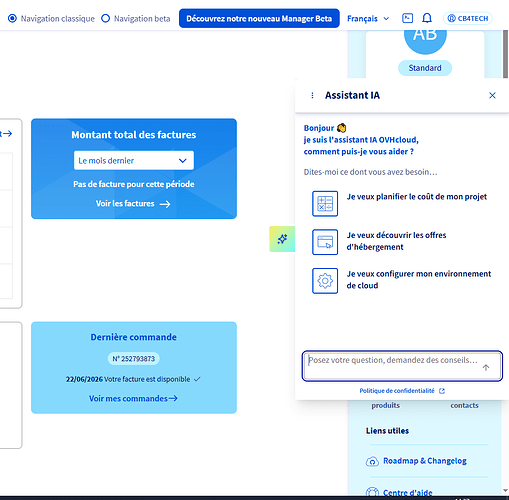The width and height of the screenshot is (509, 500).
Task: Select Navigation beta radio button
Action: tap(105, 18)
